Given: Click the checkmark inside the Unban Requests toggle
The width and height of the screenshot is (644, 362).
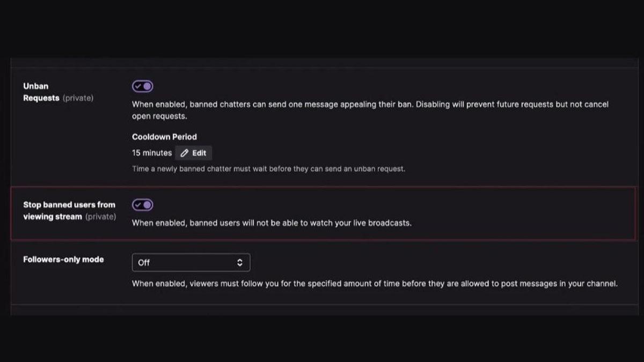Looking at the screenshot, I should tap(139, 86).
